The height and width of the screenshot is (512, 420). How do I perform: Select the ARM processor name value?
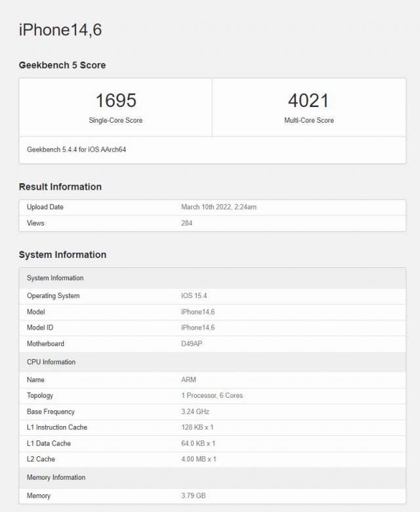tap(188, 380)
